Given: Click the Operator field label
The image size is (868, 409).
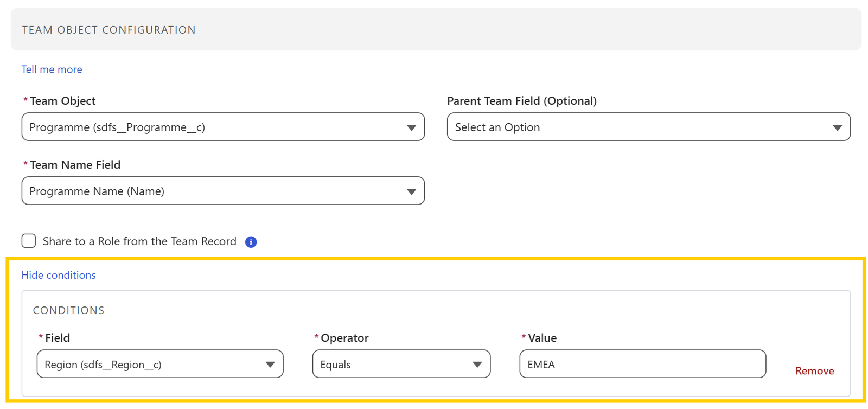Looking at the screenshot, I should coord(344,338).
